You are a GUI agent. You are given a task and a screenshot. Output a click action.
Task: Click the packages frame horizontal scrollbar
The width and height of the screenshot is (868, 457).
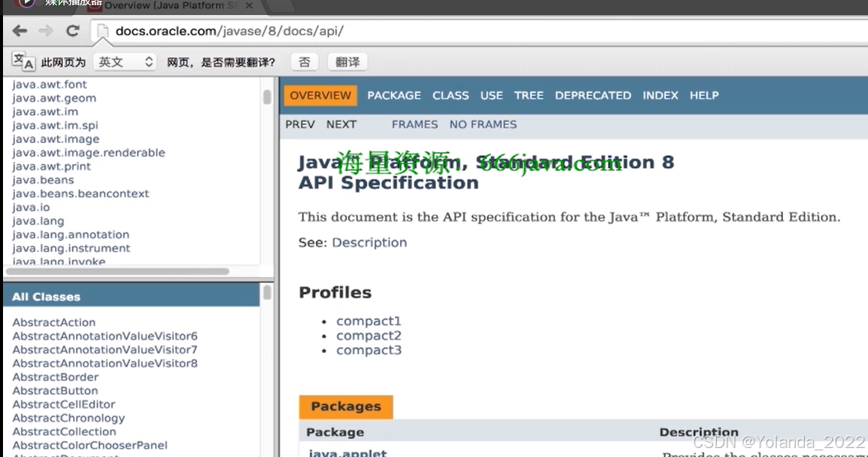(117, 272)
